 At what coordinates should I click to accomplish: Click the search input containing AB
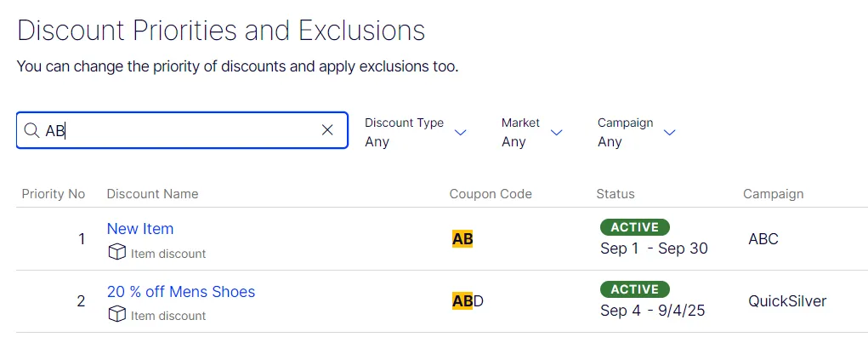tap(182, 130)
